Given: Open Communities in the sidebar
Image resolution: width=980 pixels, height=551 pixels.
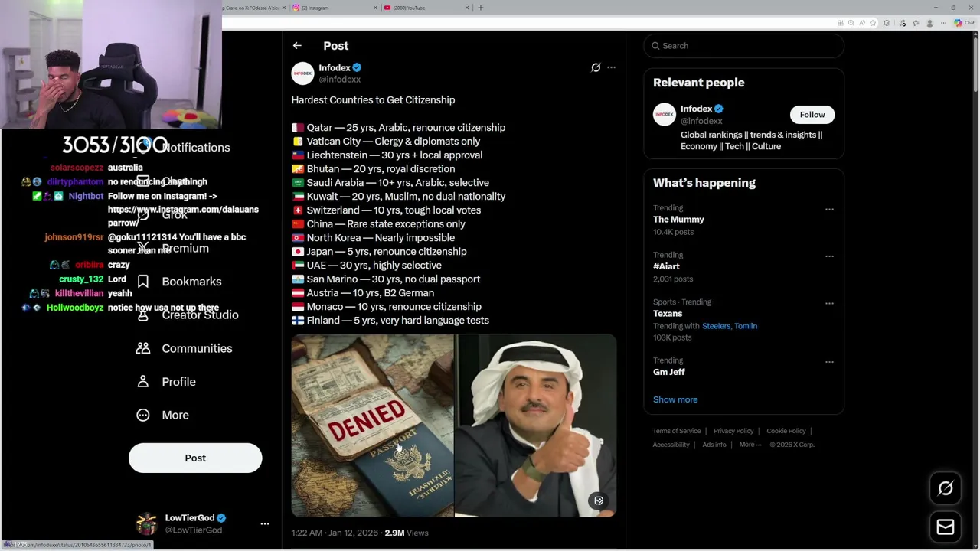Looking at the screenshot, I should point(184,348).
